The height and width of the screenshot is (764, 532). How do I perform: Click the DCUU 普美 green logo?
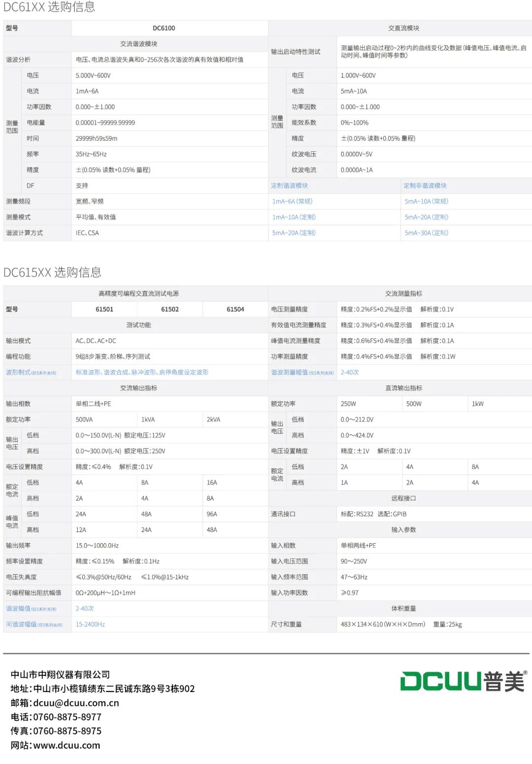pos(463,681)
